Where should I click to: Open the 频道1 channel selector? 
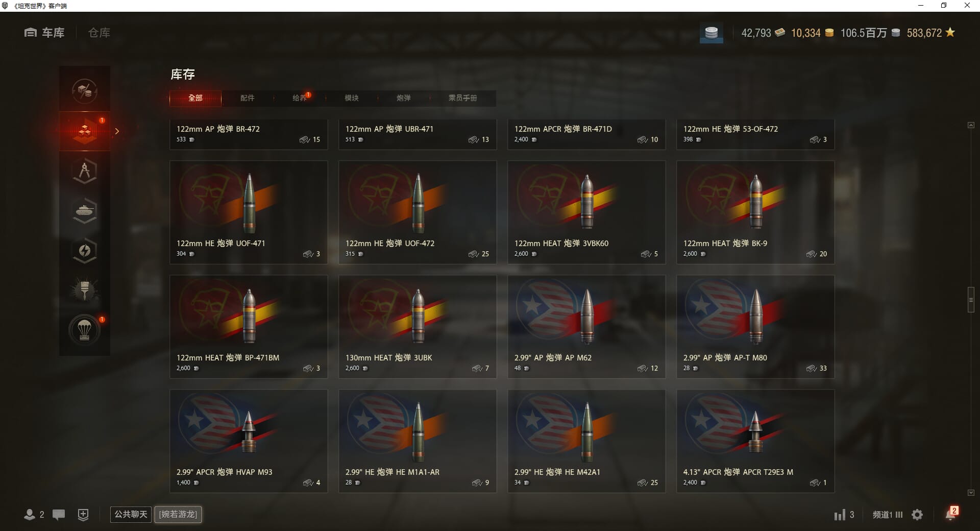(x=887, y=515)
